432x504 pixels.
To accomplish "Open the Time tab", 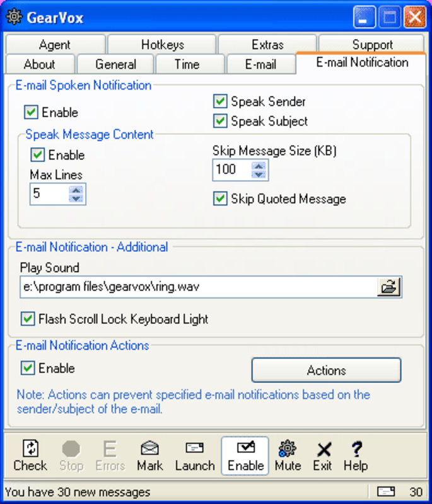I will click(190, 64).
